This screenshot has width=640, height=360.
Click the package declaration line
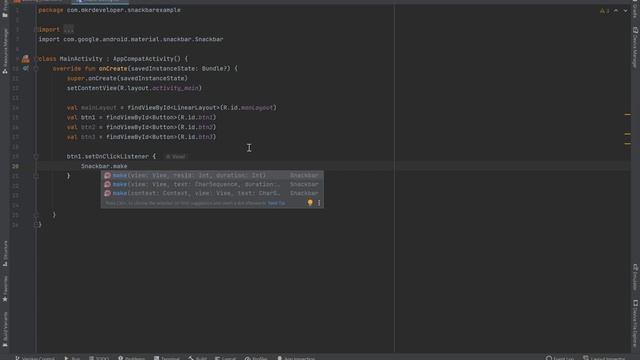point(109,10)
